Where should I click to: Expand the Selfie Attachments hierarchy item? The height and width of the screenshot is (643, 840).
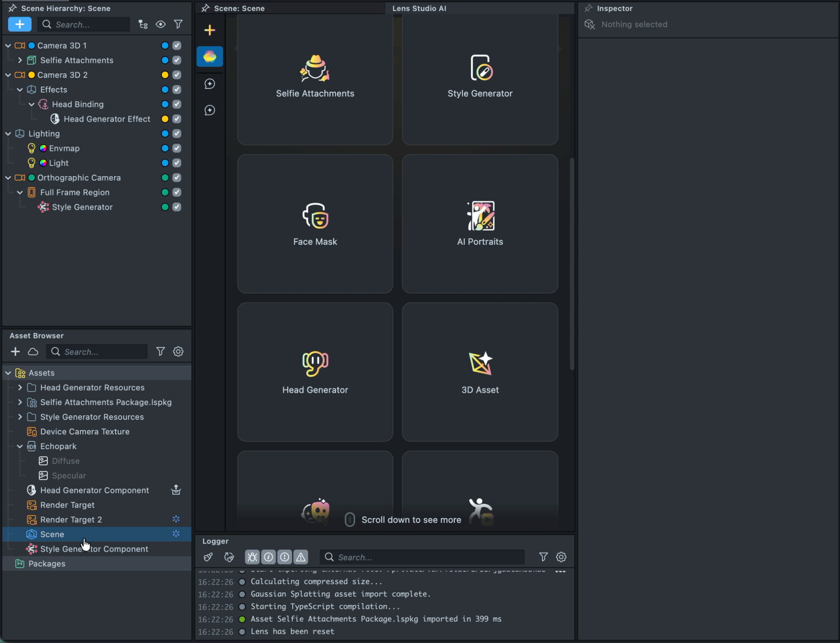point(20,60)
